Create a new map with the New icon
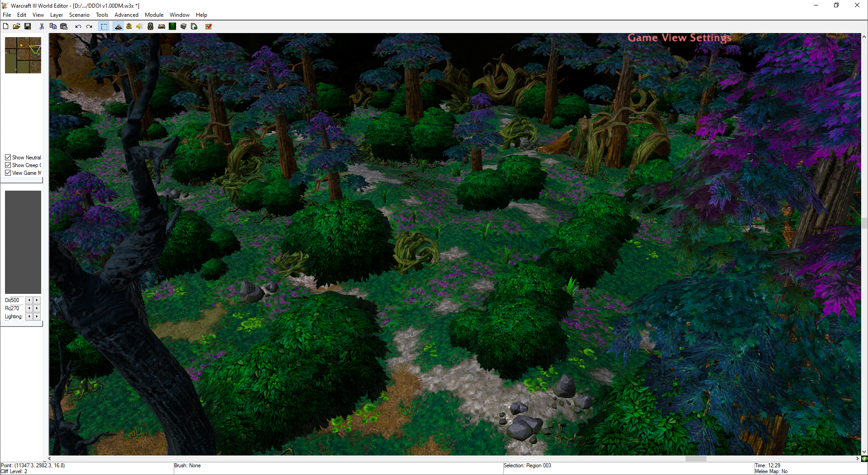This screenshot has height=475, width=868. coord(5,26)
